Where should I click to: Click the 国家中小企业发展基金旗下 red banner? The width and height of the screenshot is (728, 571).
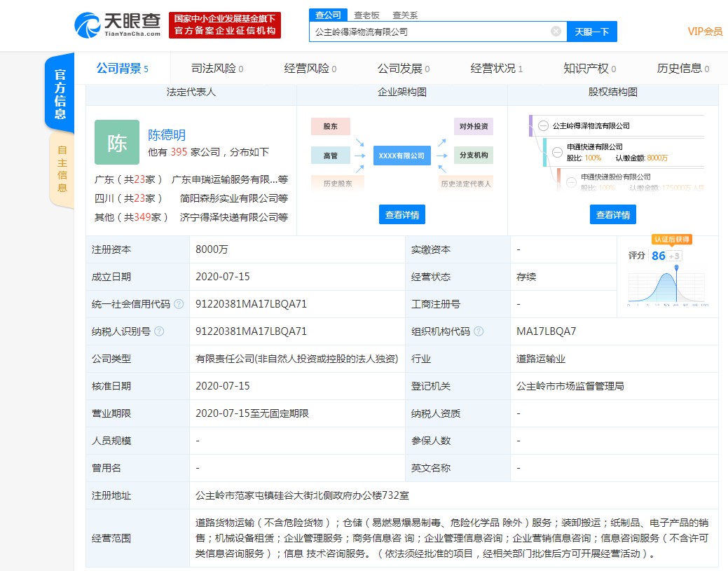225,25
